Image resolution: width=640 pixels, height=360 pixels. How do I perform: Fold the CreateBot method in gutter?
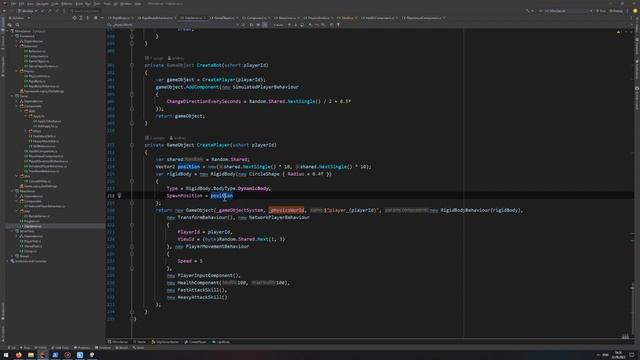pos(131,65)
